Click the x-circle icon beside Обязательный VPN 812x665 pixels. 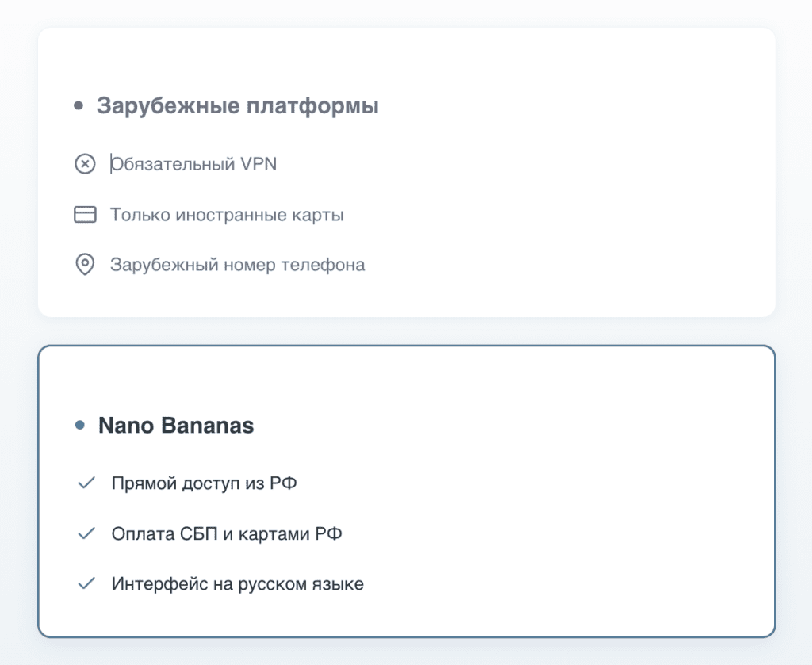85,164
